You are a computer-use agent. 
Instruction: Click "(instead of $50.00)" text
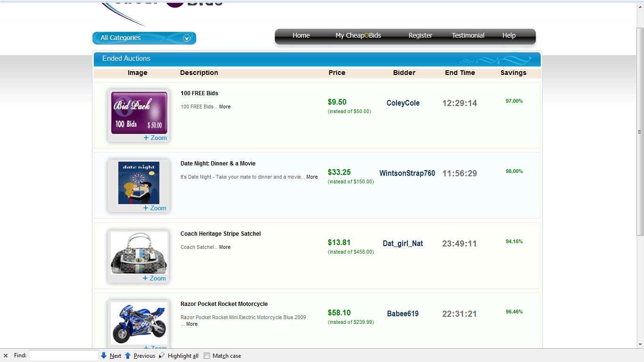pyautogui.click(x=349, y=112)
